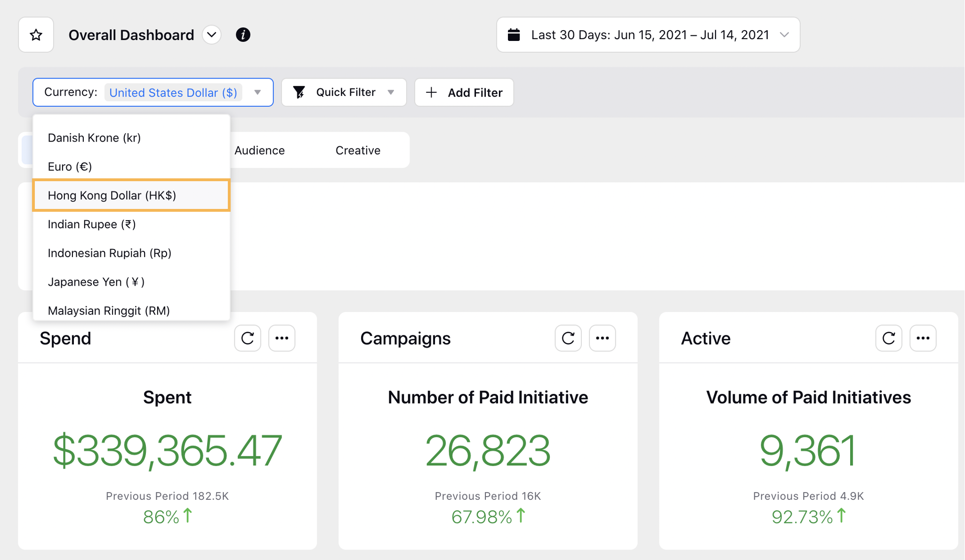965x560 pixels.
Task: Click the $339,365.47 Spent value
Action: (167, 451)
